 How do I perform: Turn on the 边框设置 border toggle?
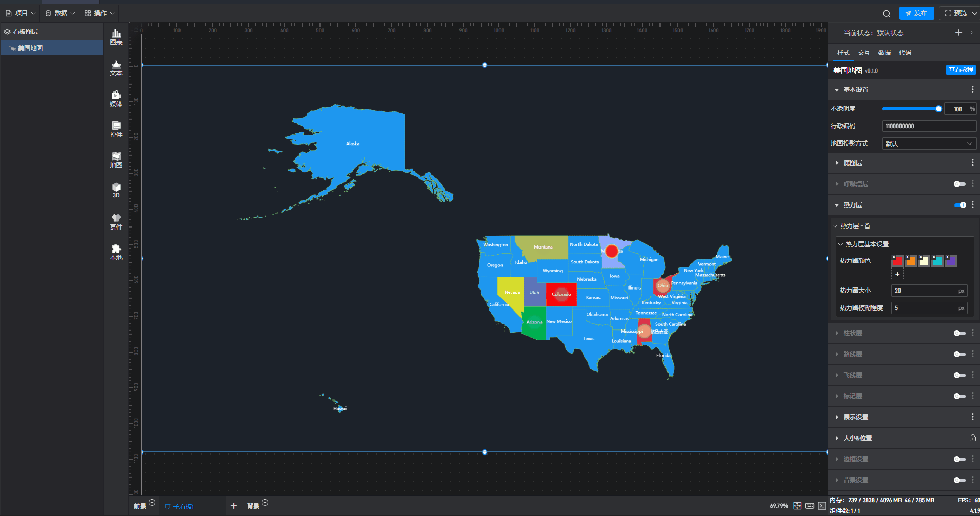tap(959, 459)
